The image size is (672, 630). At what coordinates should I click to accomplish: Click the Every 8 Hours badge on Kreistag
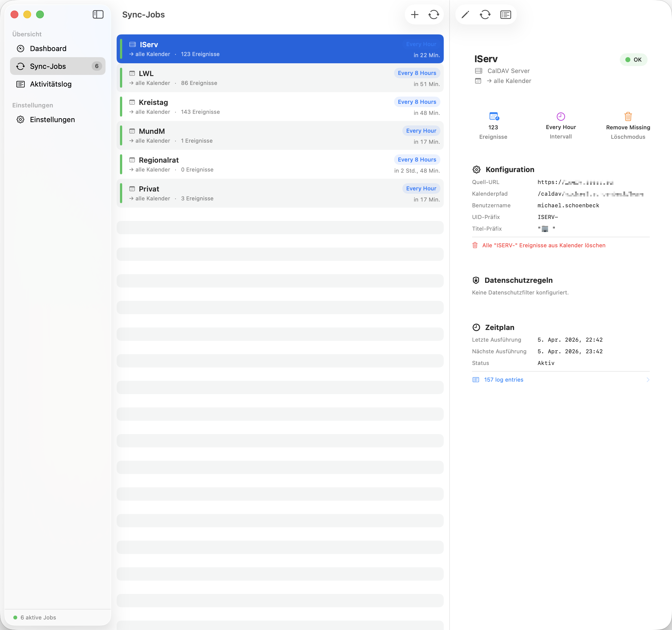pyautogui.click(x=417, y=102)
